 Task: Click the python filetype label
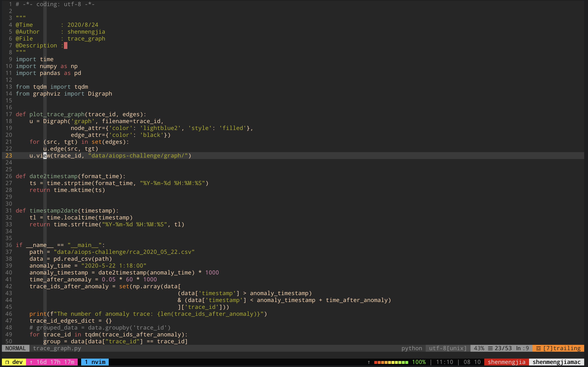[412, 348]
